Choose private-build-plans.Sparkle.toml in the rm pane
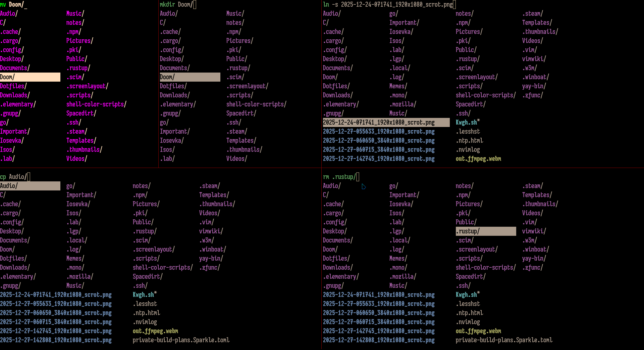This screenshot has height=350, width=644. pos(504,340)
